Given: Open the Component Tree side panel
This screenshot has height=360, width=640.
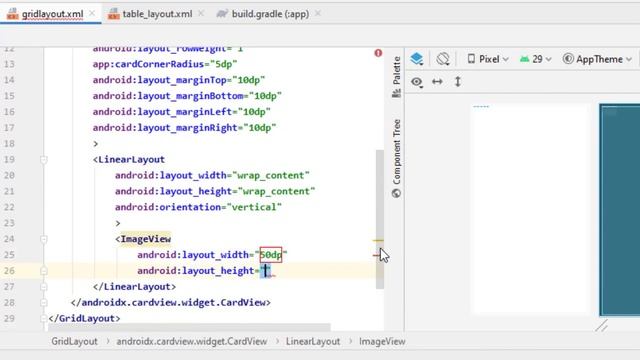Looking at the screenshot, I should click(396, 158).
